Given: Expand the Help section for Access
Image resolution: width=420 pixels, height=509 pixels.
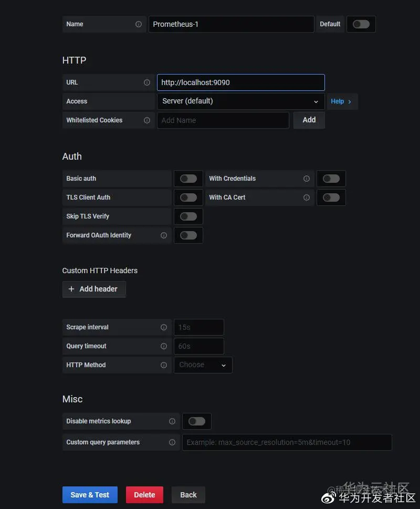Looking at the screenshot, I should (x=341, y=101).
